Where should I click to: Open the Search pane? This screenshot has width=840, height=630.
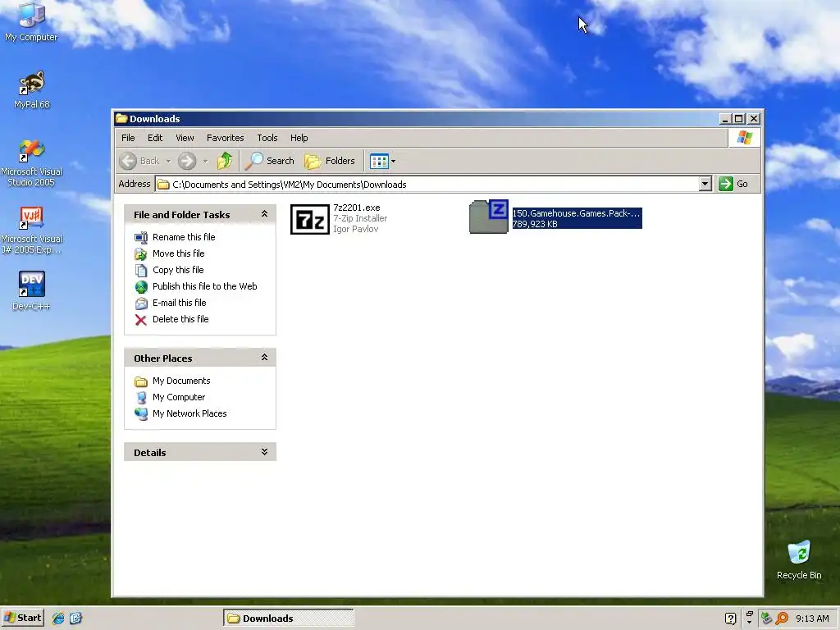pyautogui.click(x=269, y=161)
